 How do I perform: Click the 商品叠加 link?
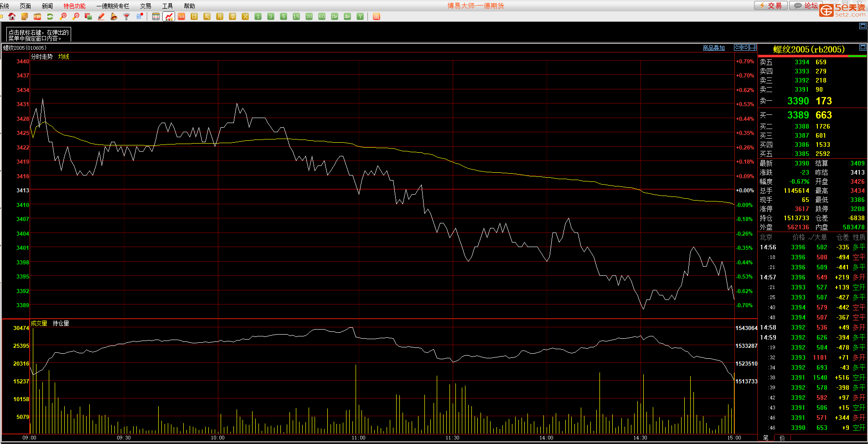tap(713, 48)
